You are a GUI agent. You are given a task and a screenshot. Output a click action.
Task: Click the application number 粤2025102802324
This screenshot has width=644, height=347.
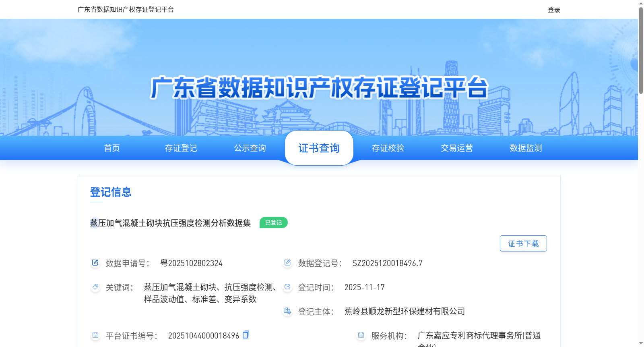point(191,263)
